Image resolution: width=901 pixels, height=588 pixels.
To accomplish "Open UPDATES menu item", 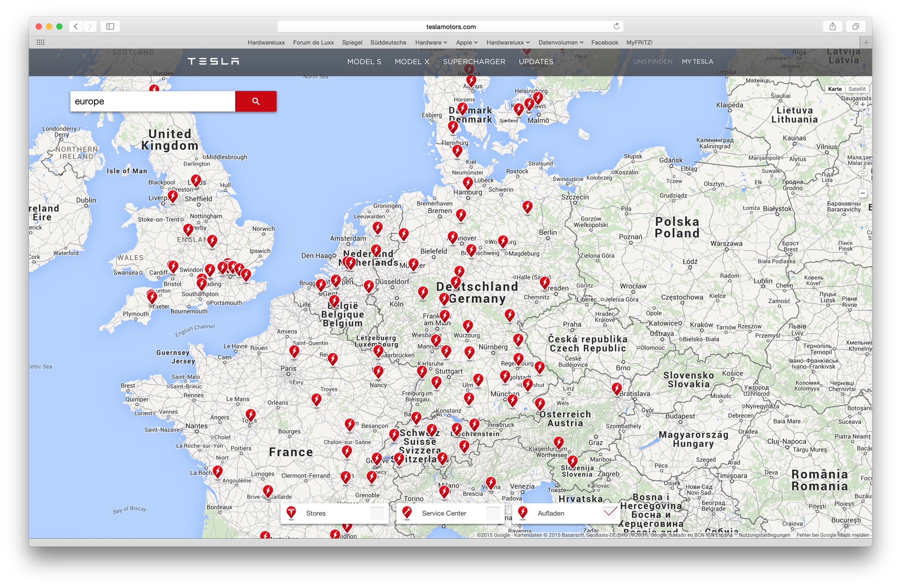I will pos(536,62).
